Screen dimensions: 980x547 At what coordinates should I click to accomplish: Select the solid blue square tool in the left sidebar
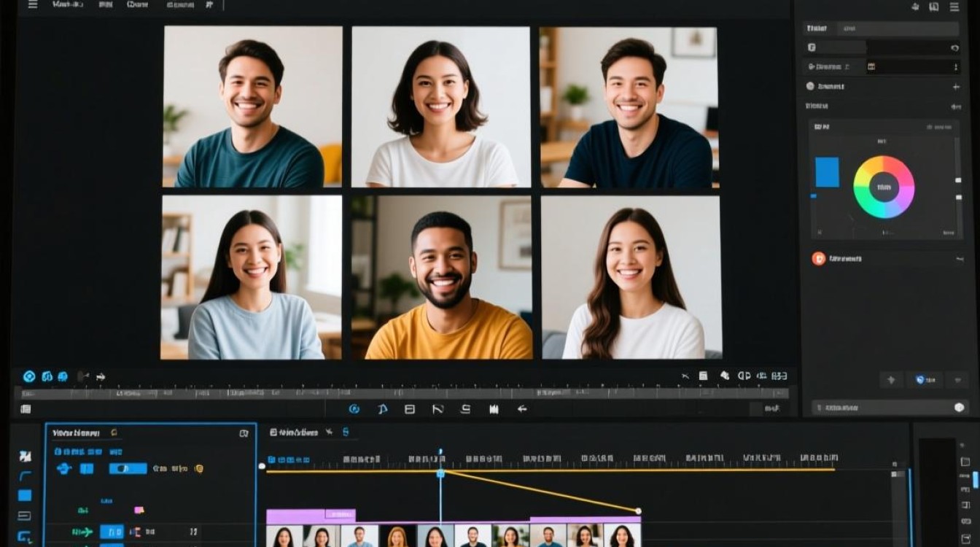tap(25, 495)
